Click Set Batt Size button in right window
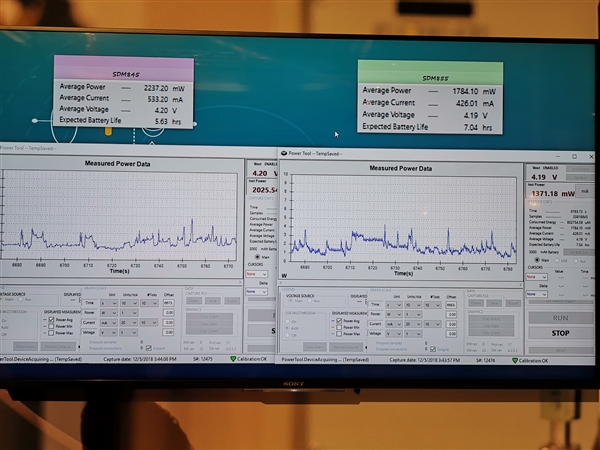 click(578, 252)
